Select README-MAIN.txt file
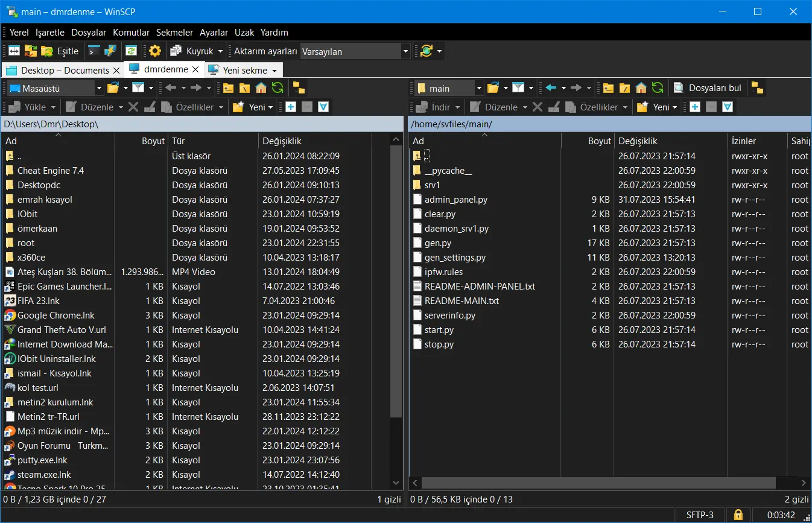 click(x=462, y=301)
